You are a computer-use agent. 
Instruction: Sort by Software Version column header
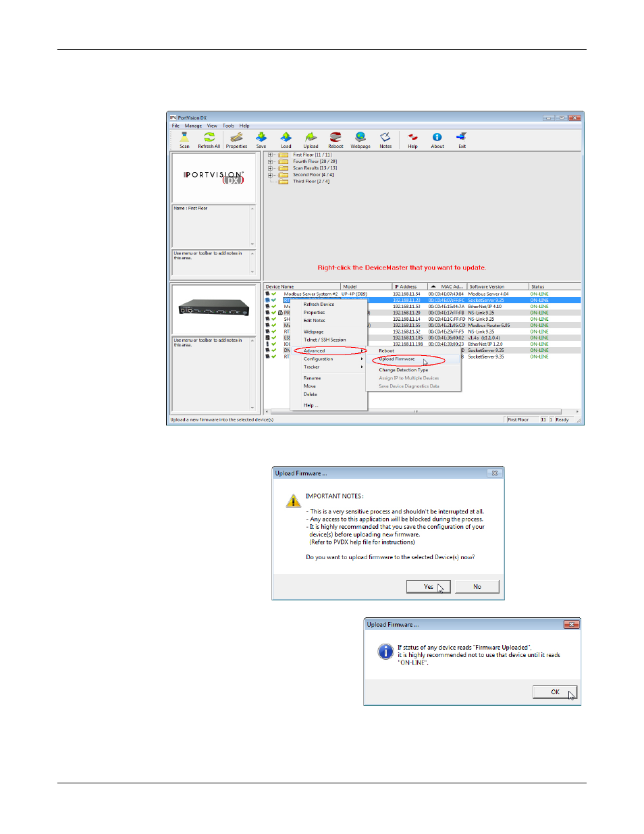[x=497, y=286]
